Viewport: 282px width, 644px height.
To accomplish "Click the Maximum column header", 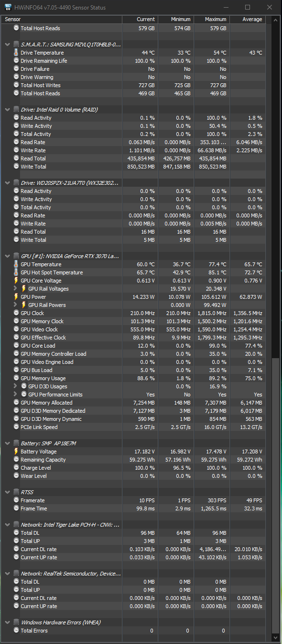I will [x=212, y=19].
